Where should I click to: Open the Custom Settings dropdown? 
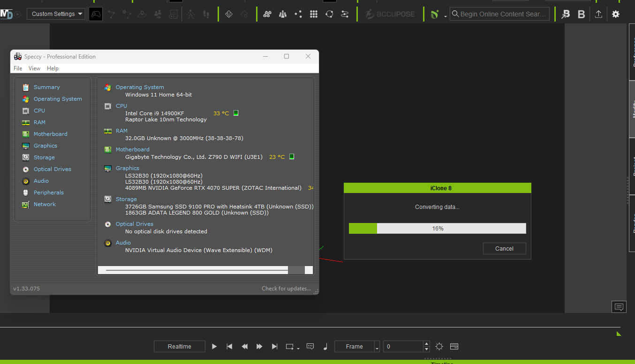click(56, 14)
